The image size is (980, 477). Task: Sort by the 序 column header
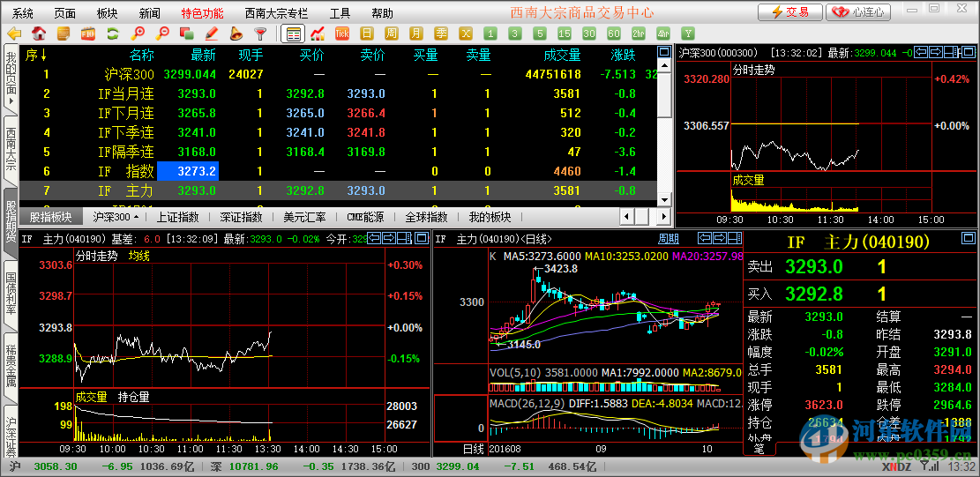click(x=35, y=56)
